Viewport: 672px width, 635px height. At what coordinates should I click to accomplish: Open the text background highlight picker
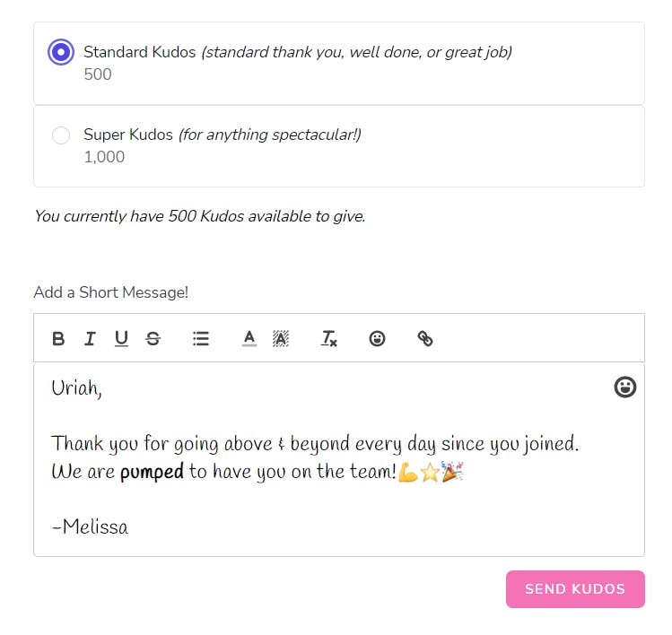(x=281, y=338)
